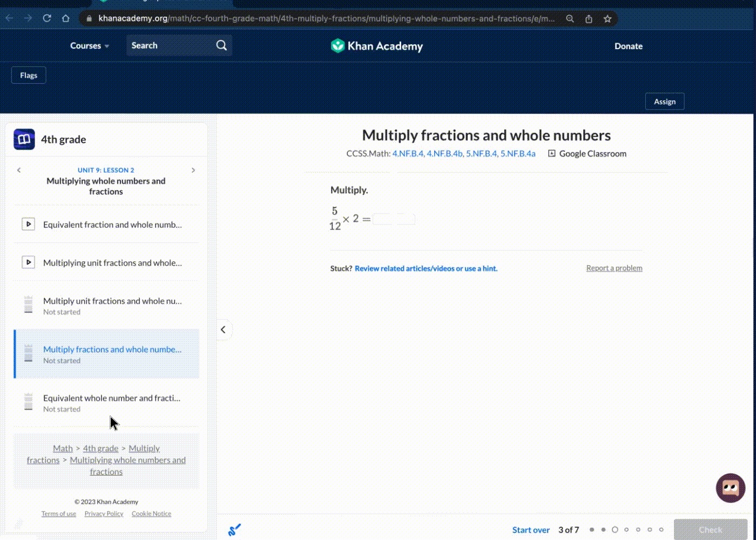
Task: Share to Google Classroom
Action: (x=587, y=153)
